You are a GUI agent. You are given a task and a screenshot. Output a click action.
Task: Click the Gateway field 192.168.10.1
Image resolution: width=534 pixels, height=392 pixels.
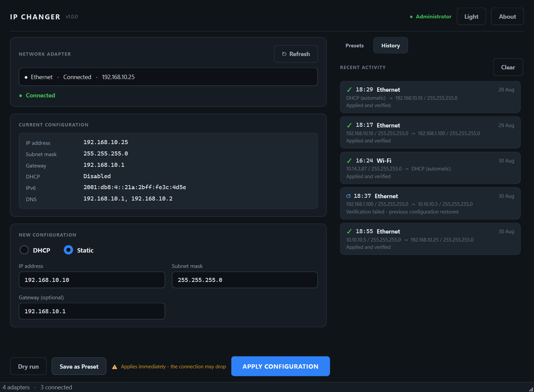click(x=92, y=311)
